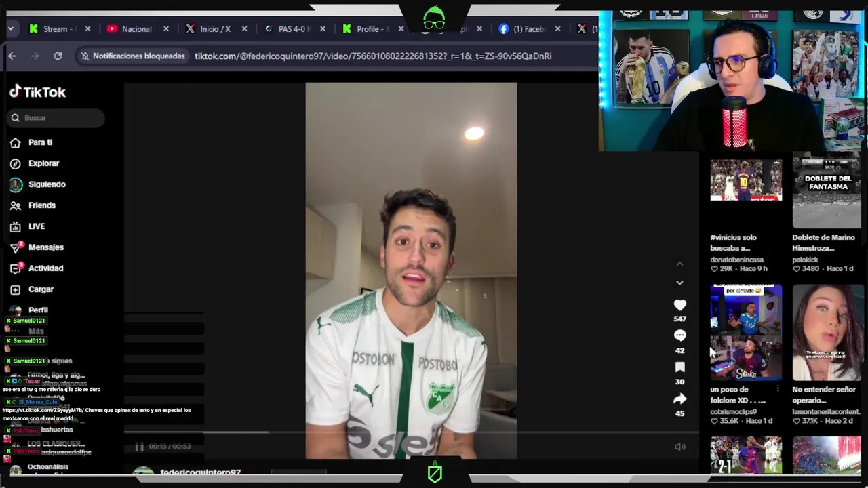Reload the page
868x488 pixels.
click(58, 56)
